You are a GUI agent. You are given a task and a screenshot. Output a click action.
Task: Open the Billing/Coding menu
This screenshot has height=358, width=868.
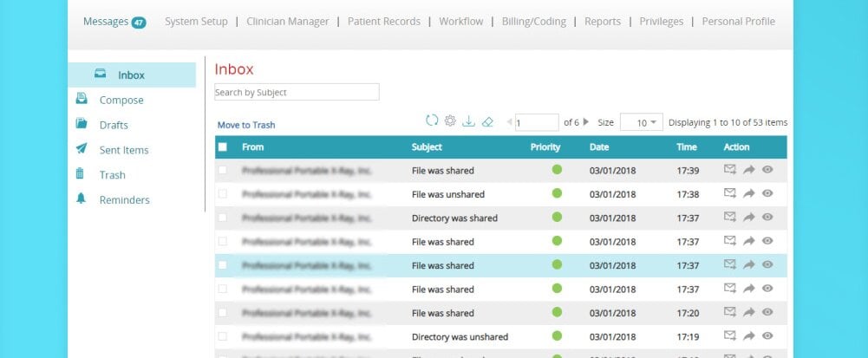point(534,22)
